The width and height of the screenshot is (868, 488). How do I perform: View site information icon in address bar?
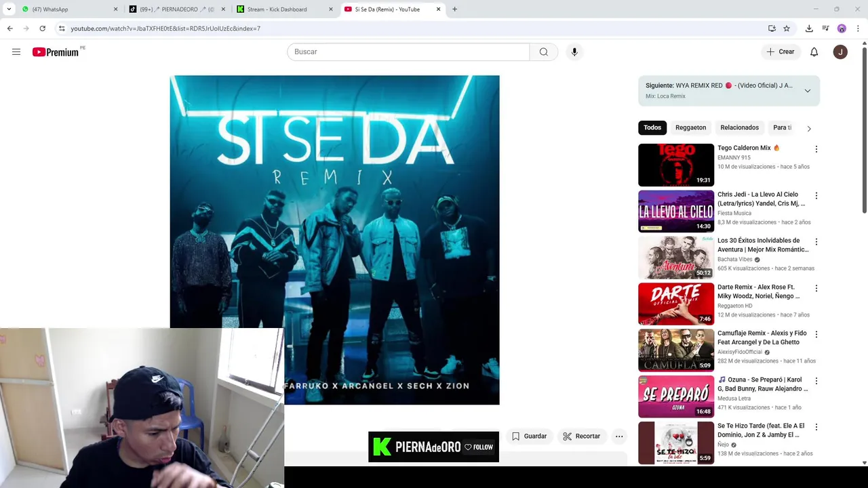pyautogui.click(x=62, y=28)
